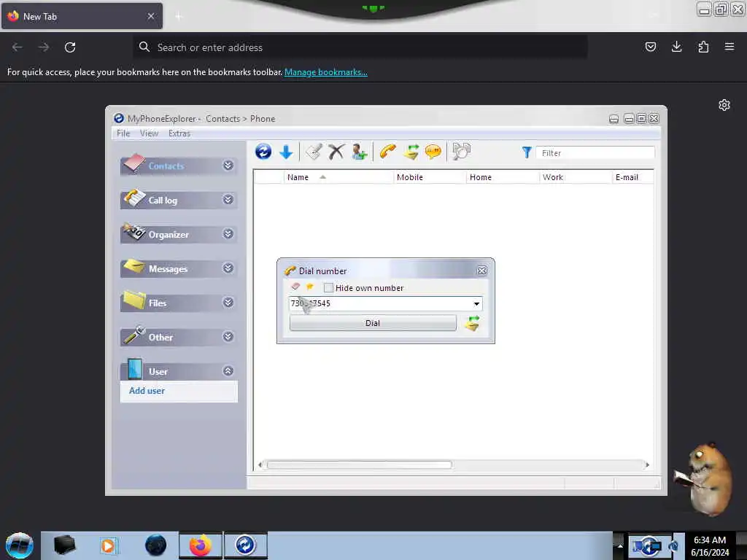This screenshot has height=560, width=747.
Task: Click the scroll right arrow of contact list
Action: 647,464
